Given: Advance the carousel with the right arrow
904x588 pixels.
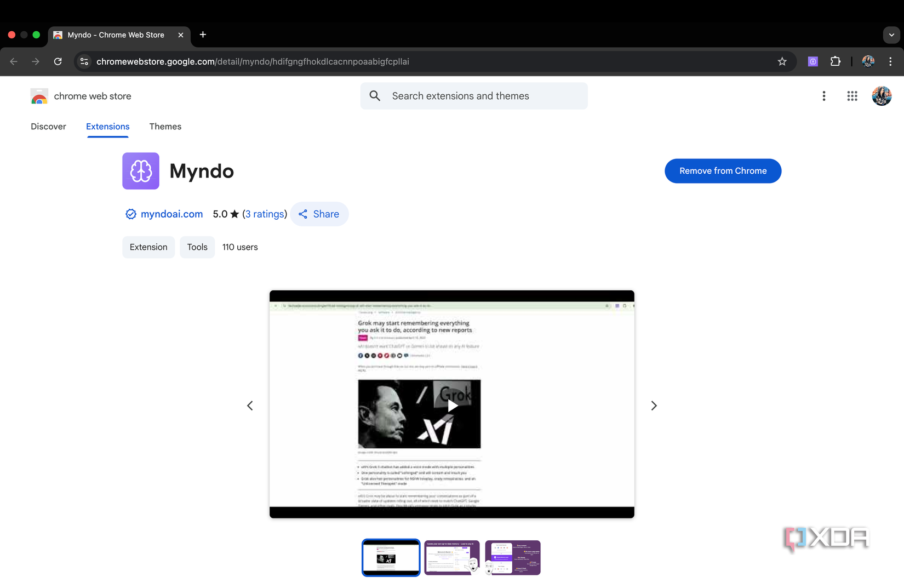Looking at the screenshot, I should pos(654,406).
